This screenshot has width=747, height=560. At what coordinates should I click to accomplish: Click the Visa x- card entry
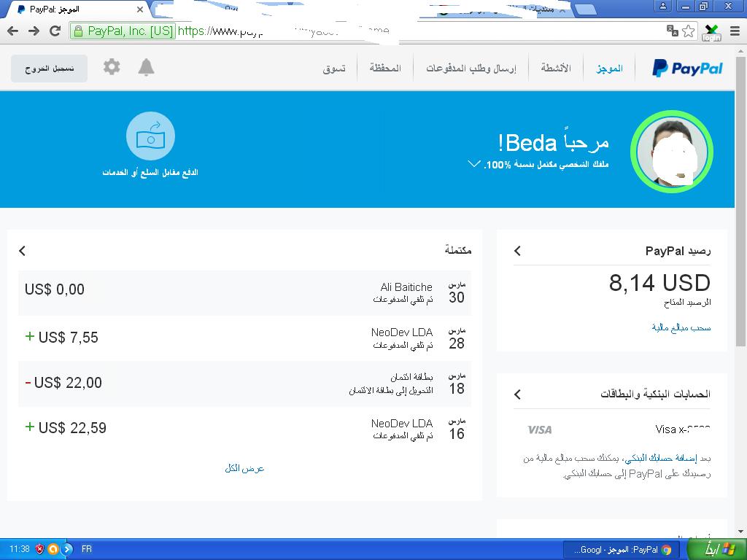coord(683,429)
